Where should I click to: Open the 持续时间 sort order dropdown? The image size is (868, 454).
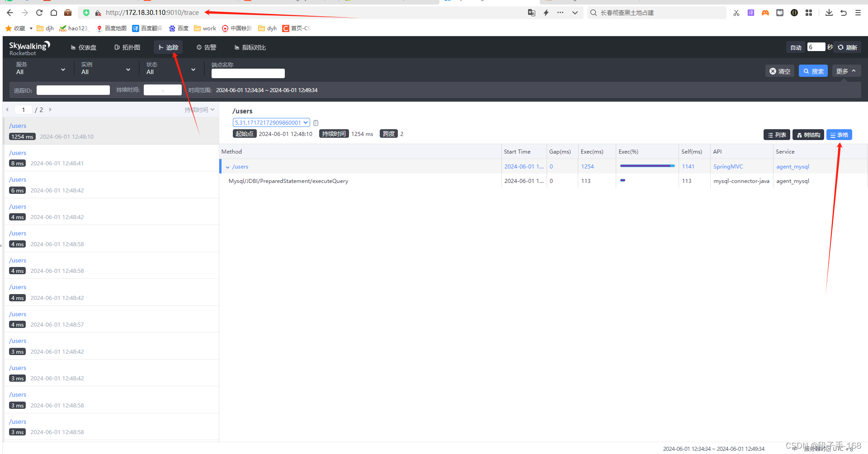tap(199, 110)
